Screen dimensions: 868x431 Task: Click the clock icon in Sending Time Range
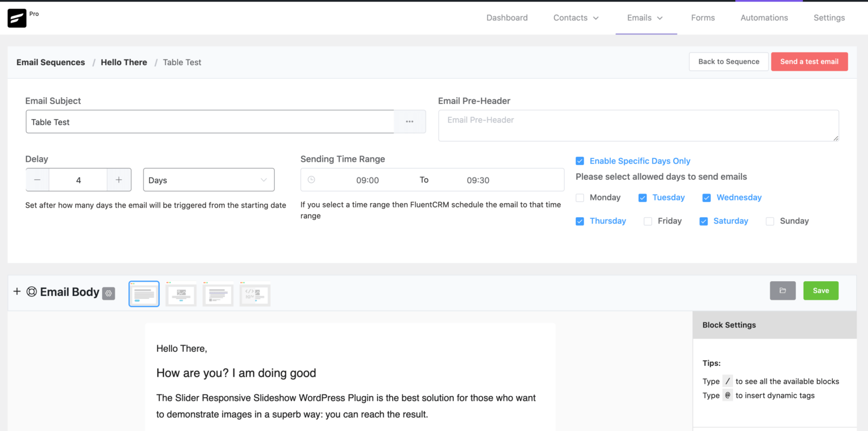coord(311,179)
